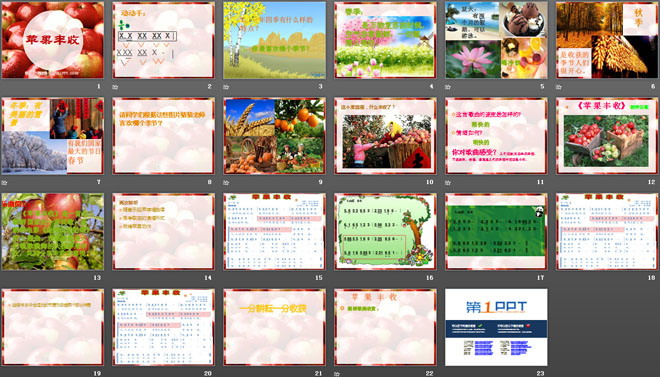Select slide 3 with yellow tree landscape
The height and width of the screenshot is (377, 660).
(274, 40)
